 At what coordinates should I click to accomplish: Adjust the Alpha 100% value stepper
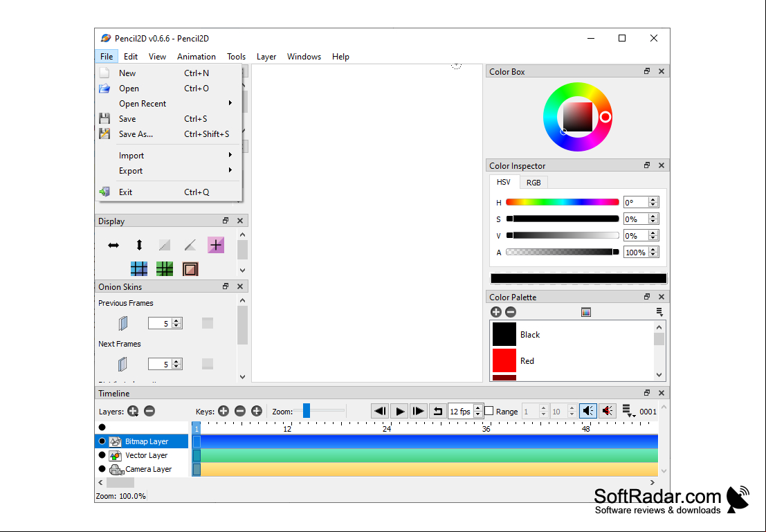[653, 252]
